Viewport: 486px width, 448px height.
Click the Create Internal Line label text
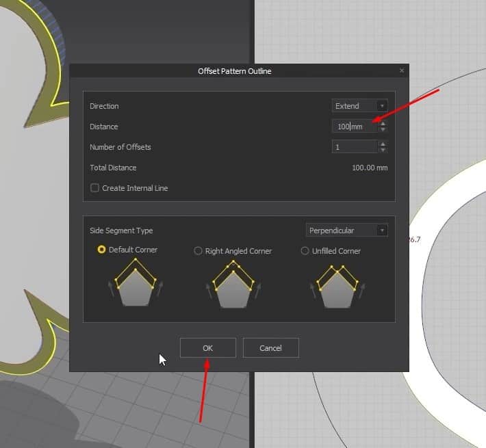[x=135, y=188]
